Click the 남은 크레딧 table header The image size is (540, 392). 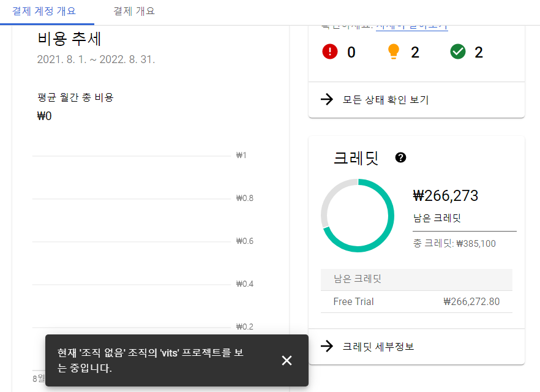(x=416, y=279)
